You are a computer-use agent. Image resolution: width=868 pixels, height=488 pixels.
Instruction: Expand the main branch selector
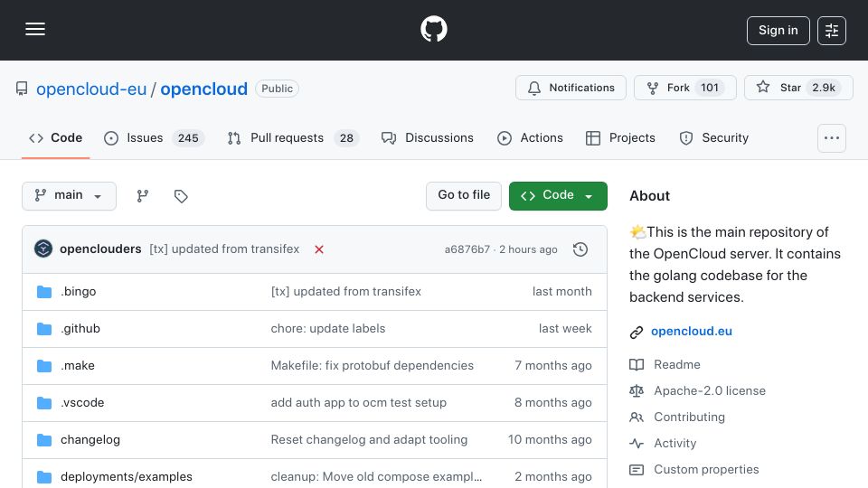point(70,196)
